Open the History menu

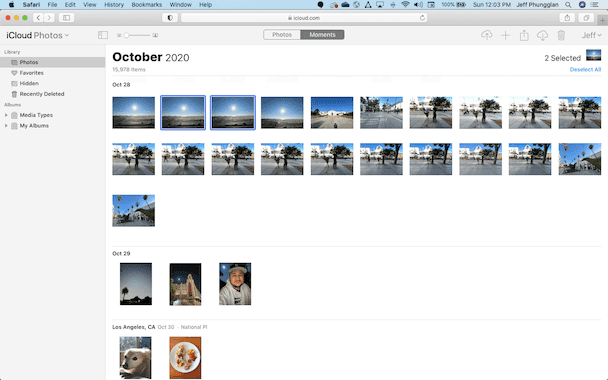[x=114, y=5]
